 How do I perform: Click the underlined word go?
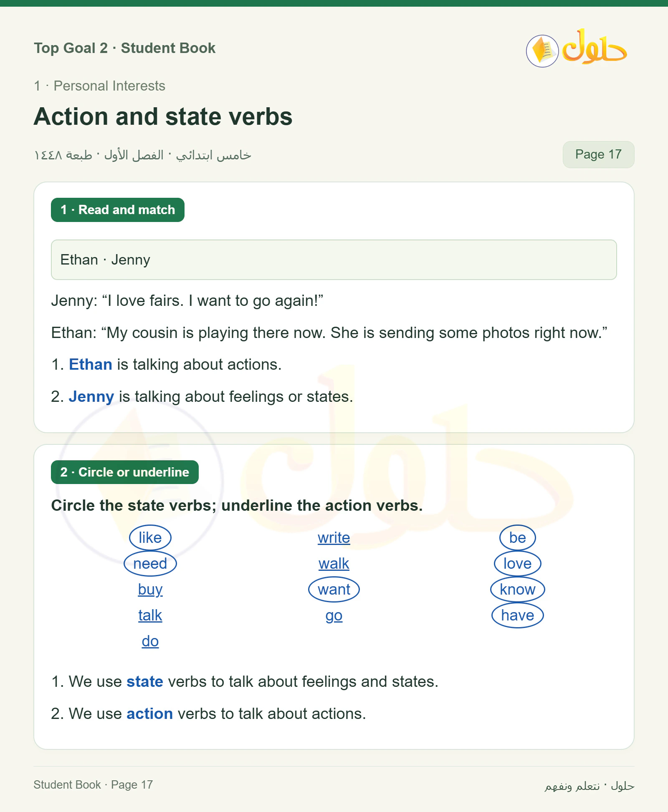(x=334, y=615)
